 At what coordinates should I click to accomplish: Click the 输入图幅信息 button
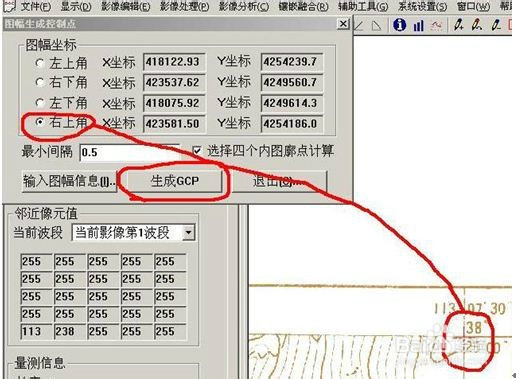point(70,181)
